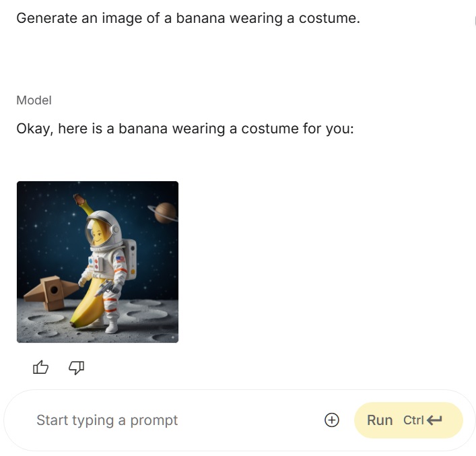Viewport: 476px width, 456px height.
Task: Click the Ctrl shortcut label beside Run
Action: click(x=413, y=420)
